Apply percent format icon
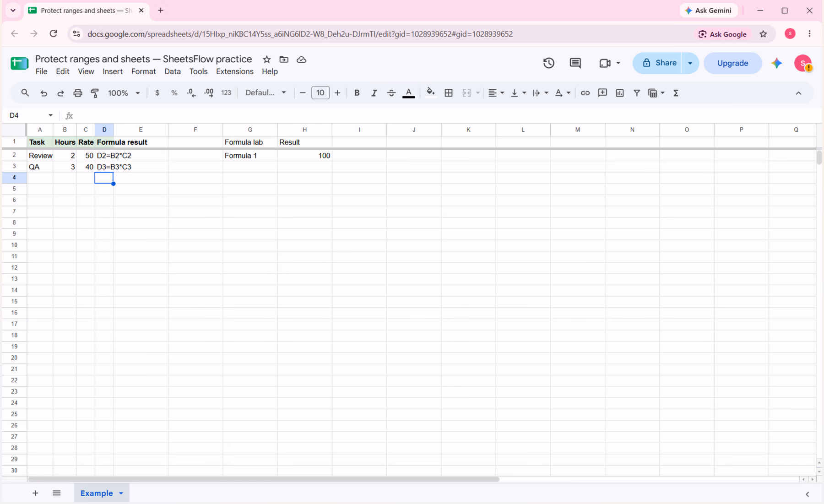824x504 pixels. tap(174, 93)
